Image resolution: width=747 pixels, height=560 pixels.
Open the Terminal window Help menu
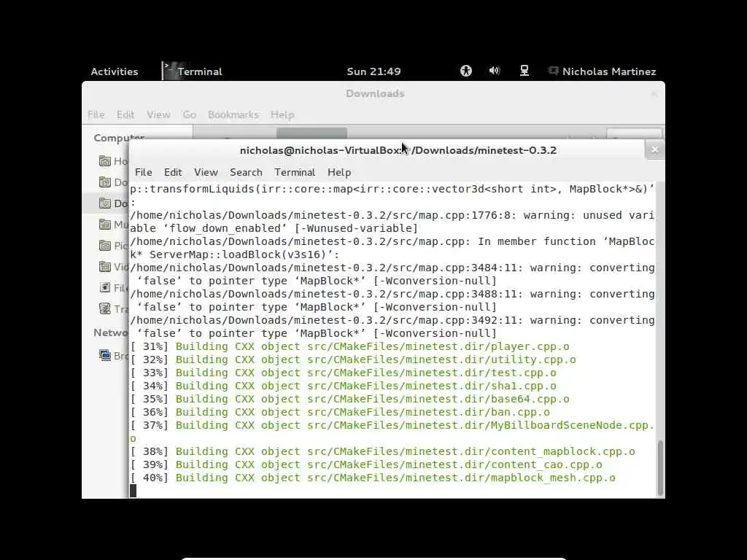(339, 172)
